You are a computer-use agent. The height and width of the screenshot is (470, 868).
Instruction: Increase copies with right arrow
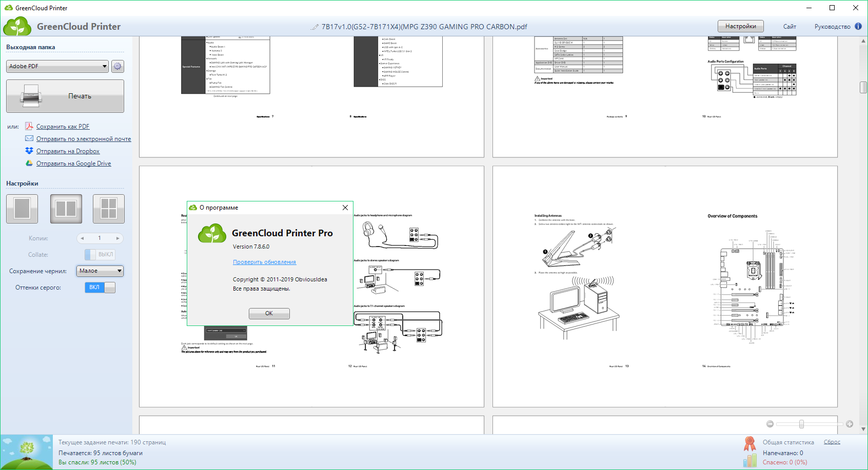(117, 238)
